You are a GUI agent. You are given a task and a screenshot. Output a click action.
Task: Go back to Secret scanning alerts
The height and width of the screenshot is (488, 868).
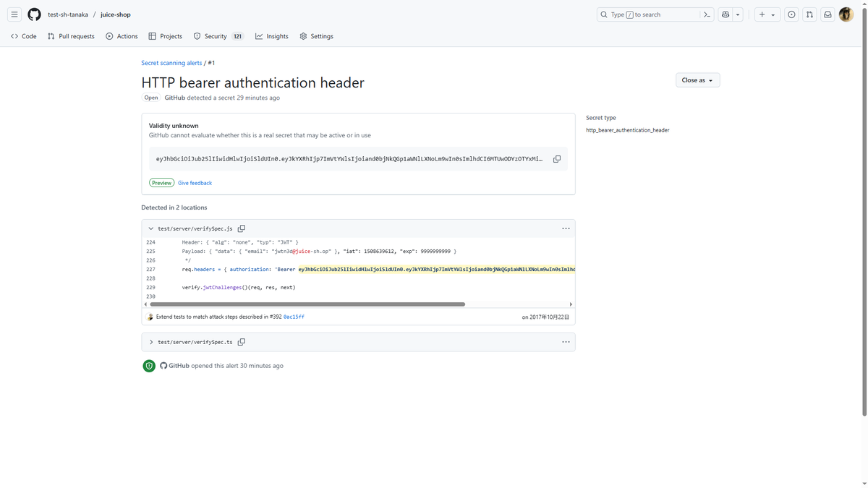pos(171,63)
